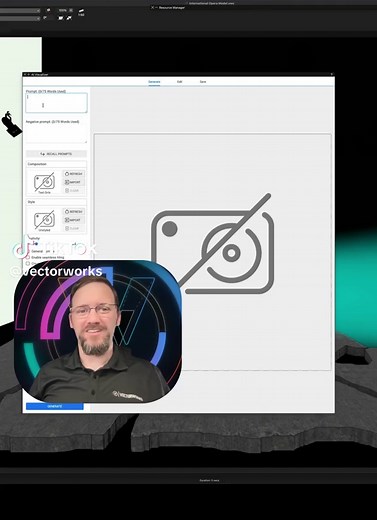Refresh the Style image
This screenshot has width=377, height=520.
tap(74, 212)
